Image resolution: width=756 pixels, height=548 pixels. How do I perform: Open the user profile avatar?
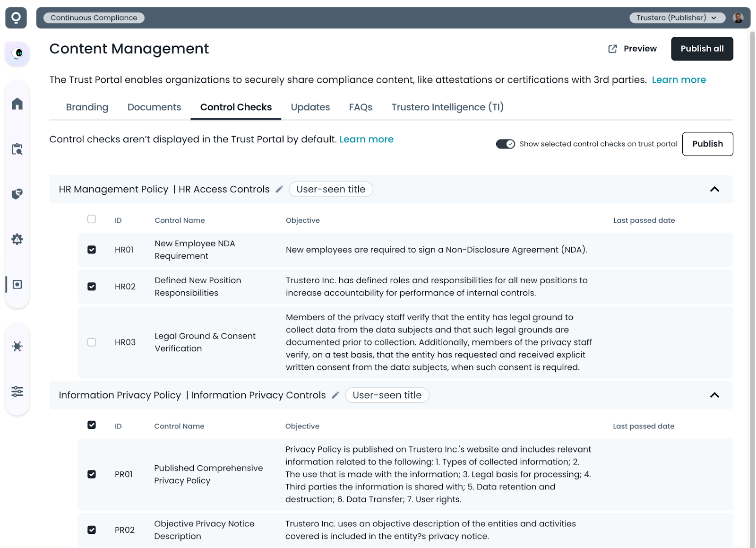click(738, 18)
